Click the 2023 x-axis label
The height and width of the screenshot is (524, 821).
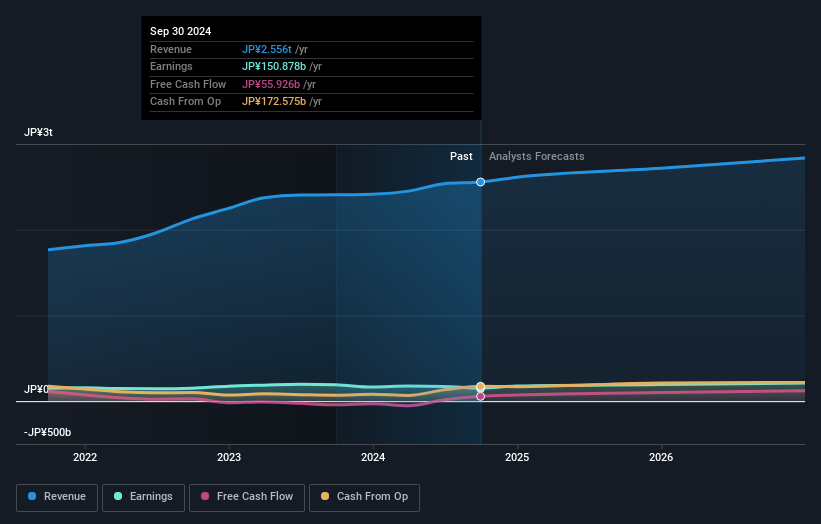229,458
